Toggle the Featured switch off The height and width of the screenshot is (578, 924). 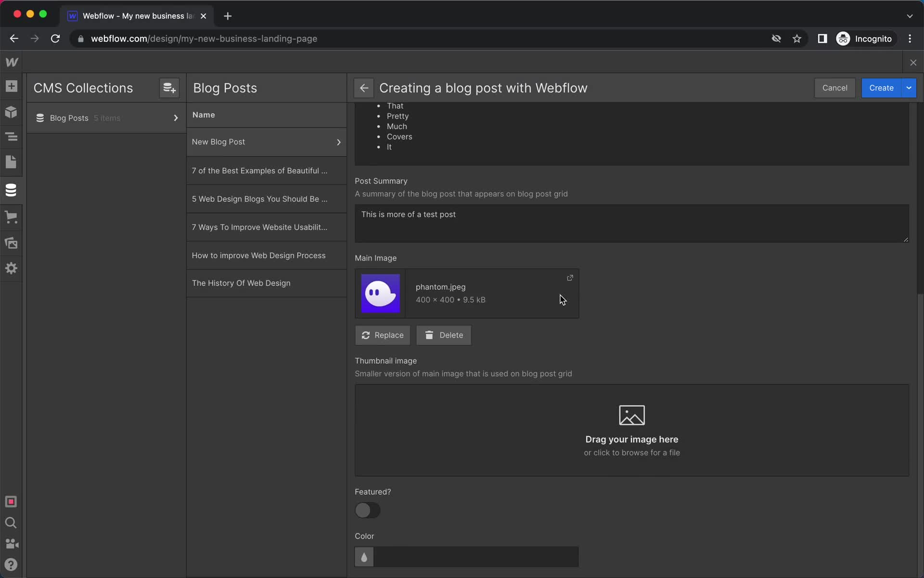[368, 510]
